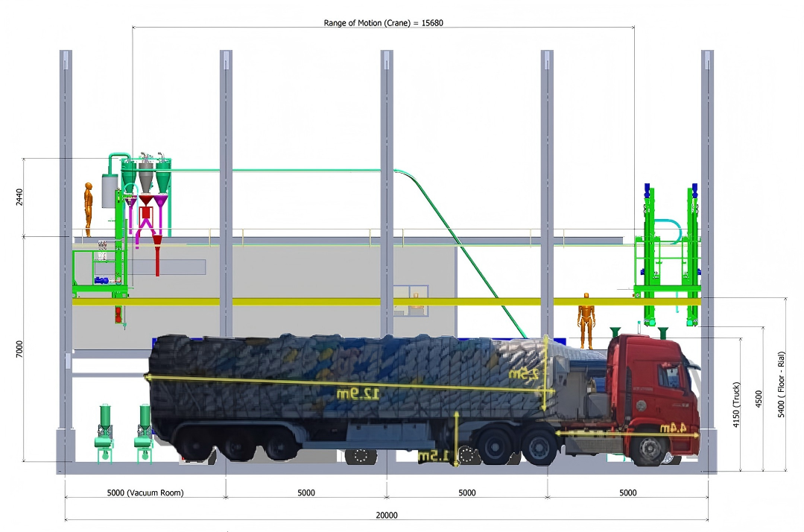Image resolution: width=804 pixels, height=532 pixels.
Task: Select the 4150 (Truck) height label
Action: [736, 405]
